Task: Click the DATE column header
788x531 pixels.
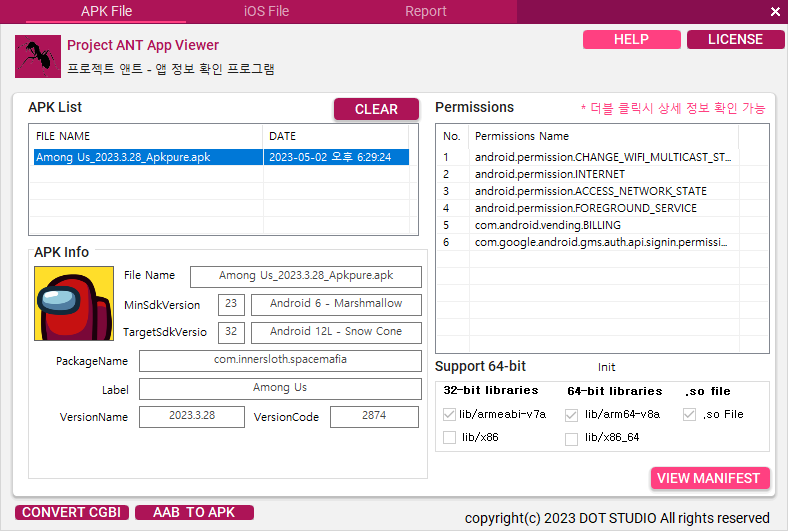Action: [x=335, y=136]
